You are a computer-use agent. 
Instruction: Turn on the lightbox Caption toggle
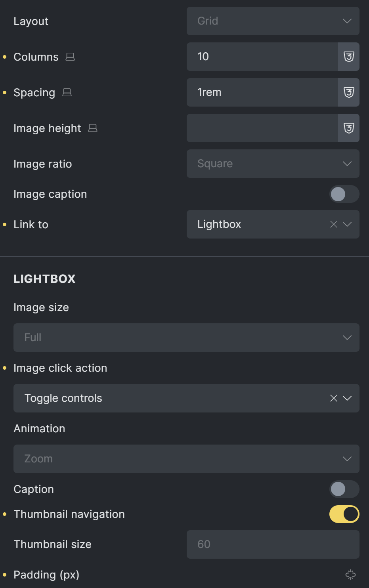click(x=344, y=489)
